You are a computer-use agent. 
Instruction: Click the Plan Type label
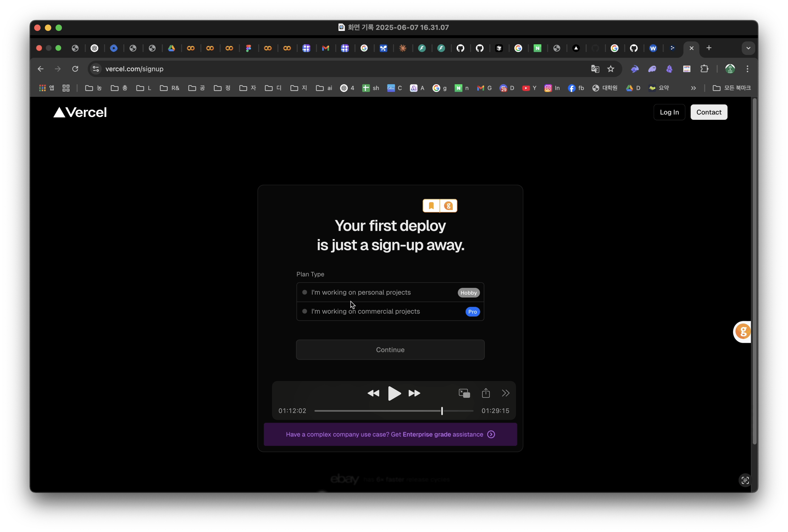pos(310,274)
